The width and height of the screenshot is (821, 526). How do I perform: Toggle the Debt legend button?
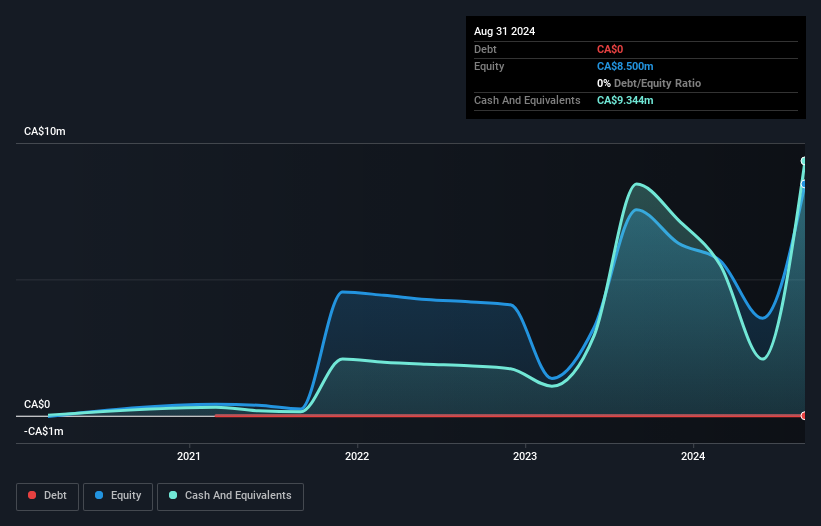coord(47,496)
